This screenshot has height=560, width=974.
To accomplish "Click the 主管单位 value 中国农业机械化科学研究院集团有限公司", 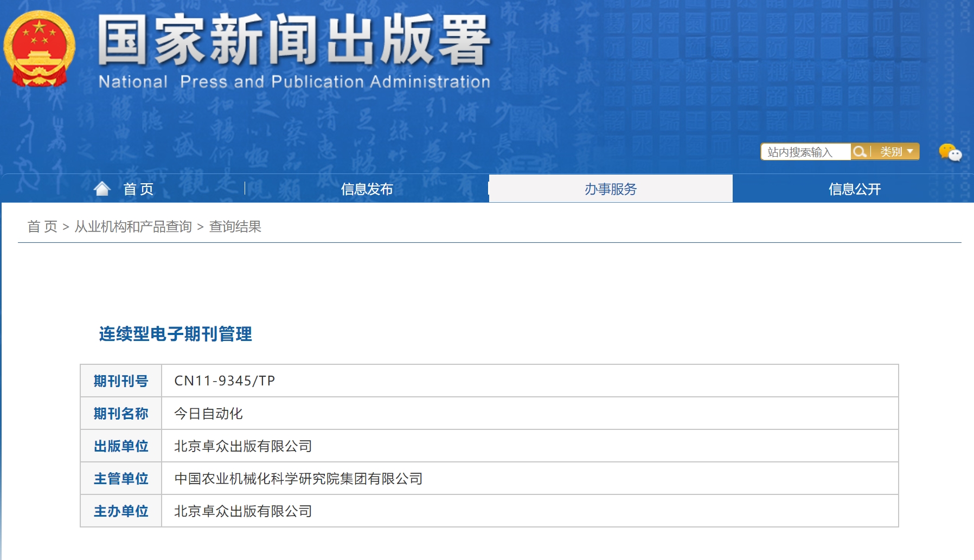I will (298, 479).
